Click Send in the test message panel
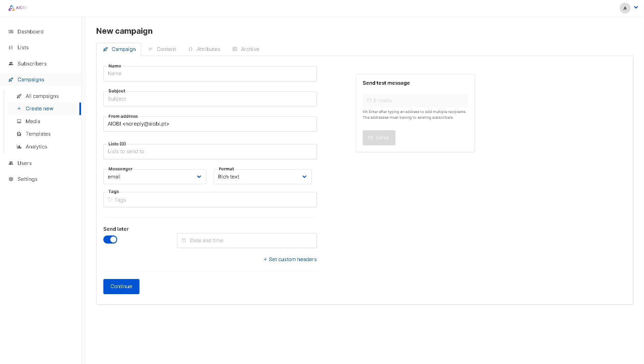644x364 pixels. [379, 137]
